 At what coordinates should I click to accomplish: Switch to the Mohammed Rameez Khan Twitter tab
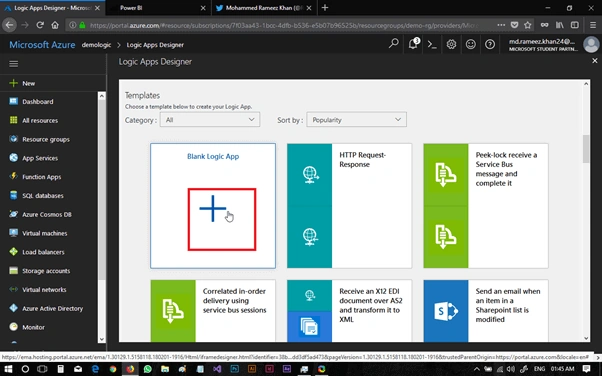[264, 8]
